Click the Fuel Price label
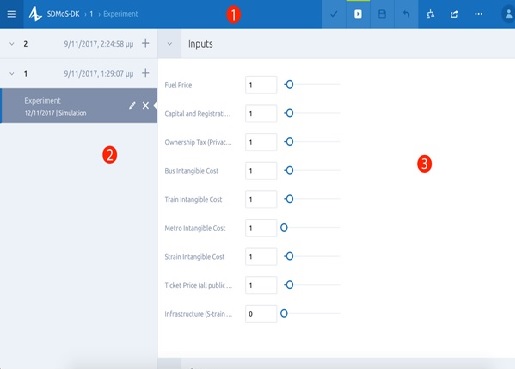Screen dimensions: 515x369 point(178,85)
